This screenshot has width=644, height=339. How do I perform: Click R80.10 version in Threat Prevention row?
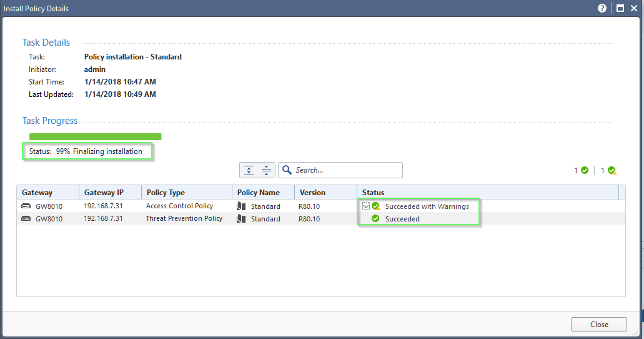coord(309,218)
